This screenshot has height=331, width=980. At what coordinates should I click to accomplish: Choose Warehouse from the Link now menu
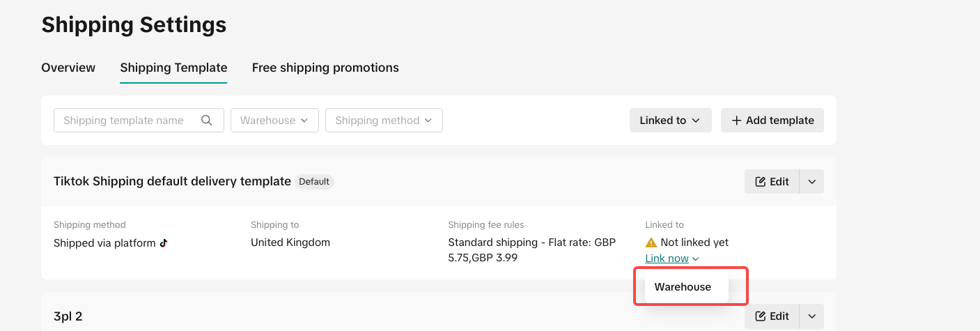(x=683, y=287)
